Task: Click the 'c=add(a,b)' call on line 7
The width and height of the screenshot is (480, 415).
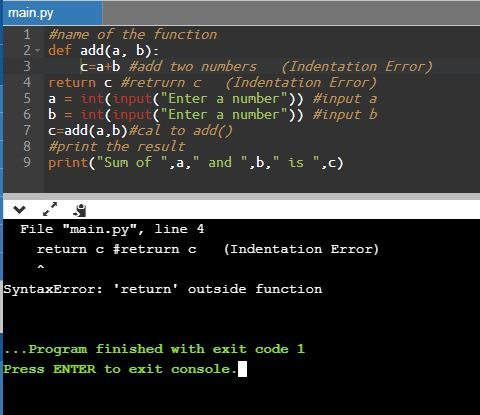Action: coord(88,130)
